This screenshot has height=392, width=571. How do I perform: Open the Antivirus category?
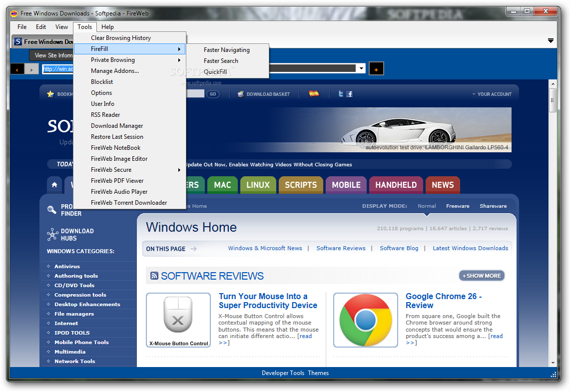click(x=67, y=267)
